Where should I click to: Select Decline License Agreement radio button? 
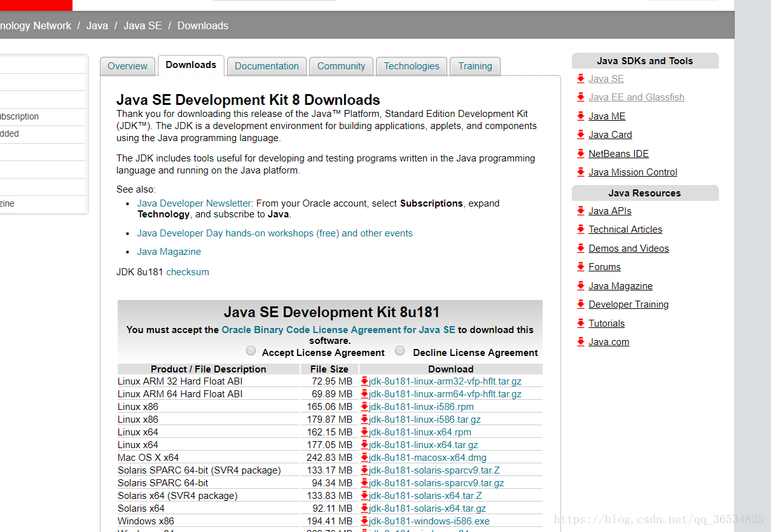[400, 351]
